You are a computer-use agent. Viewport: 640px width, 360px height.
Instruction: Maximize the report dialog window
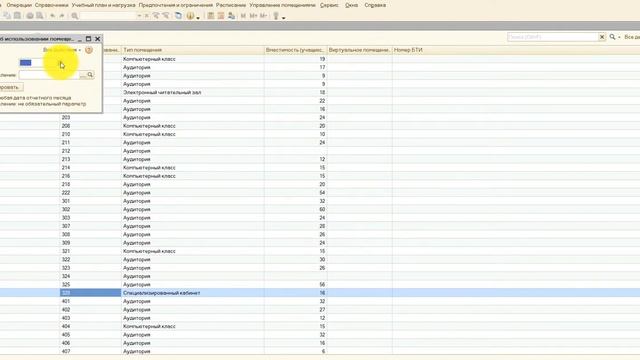88,39
